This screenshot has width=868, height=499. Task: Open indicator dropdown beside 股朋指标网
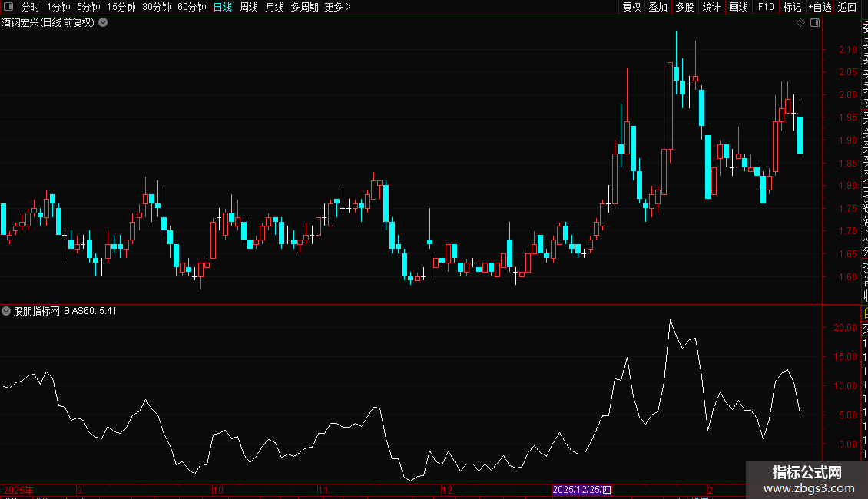pyautogui.click(x=6, y=311)
